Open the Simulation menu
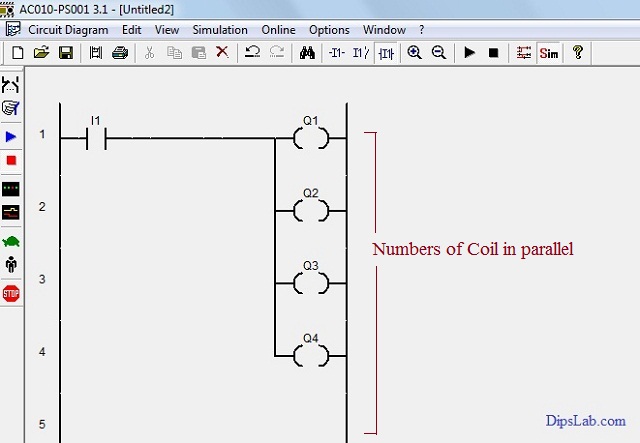Screen dimensions: 640x443 (219, 30)
